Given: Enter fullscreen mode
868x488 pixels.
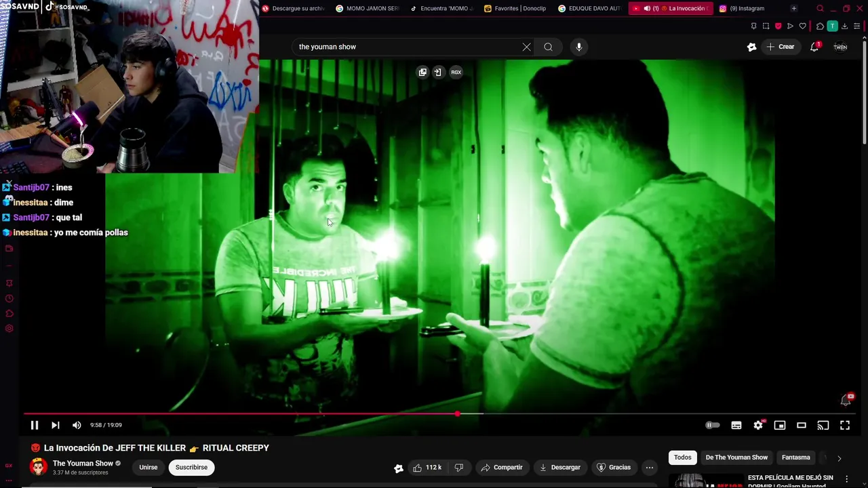Looking at the screenshot, I should 845,425.
